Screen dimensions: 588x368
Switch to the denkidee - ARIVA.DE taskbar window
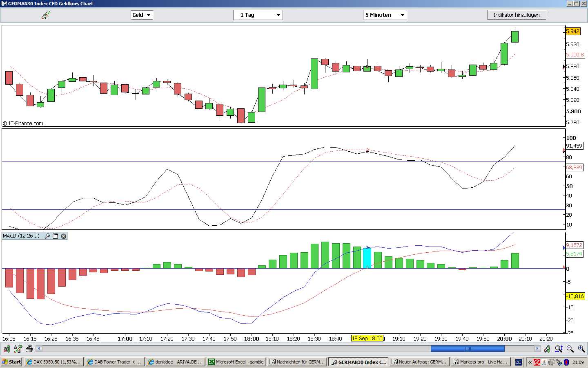coord(176,362)
